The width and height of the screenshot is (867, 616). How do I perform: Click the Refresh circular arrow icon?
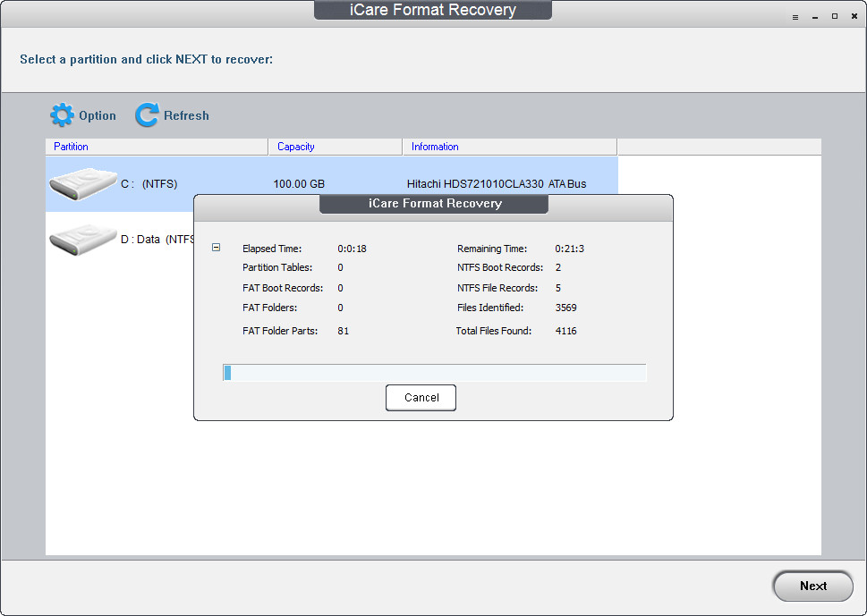click(x=147, y=115)
